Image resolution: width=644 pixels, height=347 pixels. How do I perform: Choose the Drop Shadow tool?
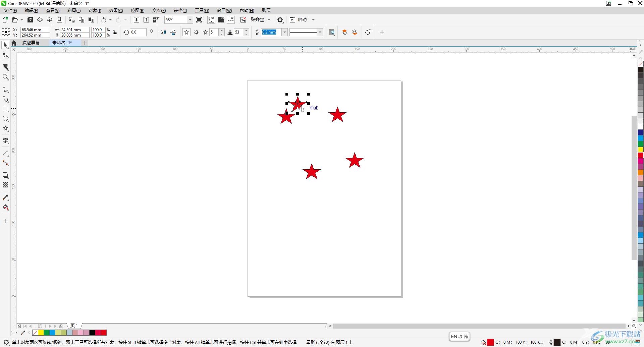point(5,175)
